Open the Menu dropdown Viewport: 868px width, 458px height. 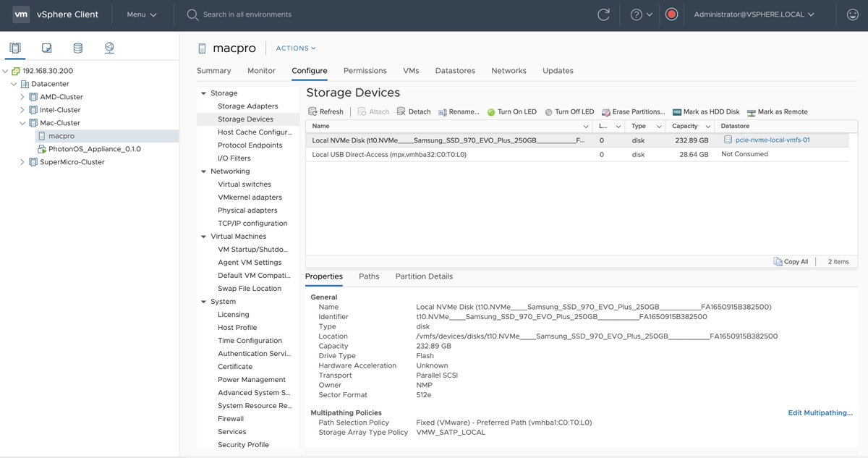[142, 14]
